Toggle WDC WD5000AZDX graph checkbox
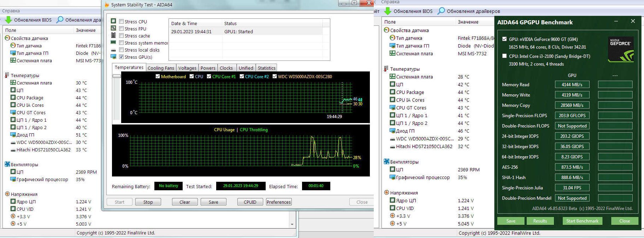 pyautogui.click(x=275, y=76)
